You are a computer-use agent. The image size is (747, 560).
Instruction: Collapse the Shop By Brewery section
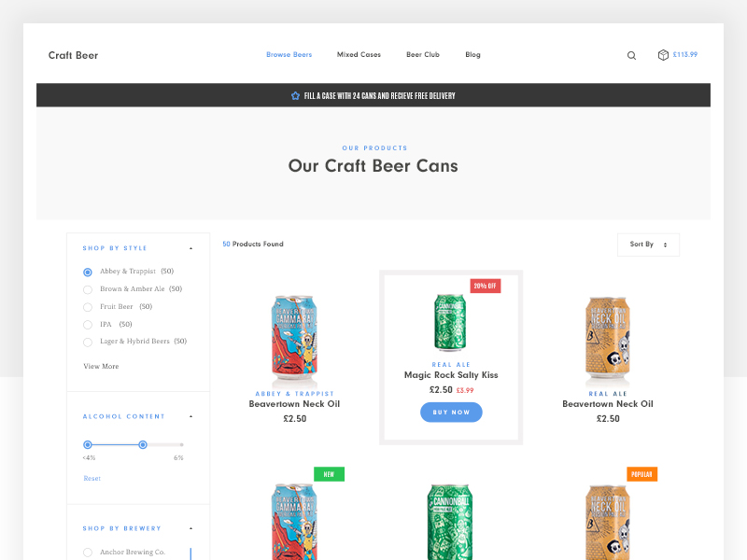tap(191, 528)
